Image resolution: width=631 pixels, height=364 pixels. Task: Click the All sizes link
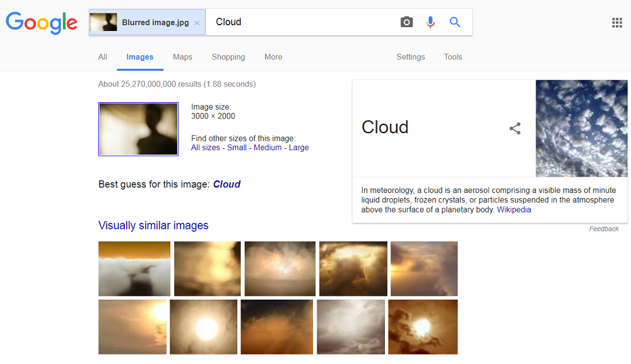(x=205, y=147)
